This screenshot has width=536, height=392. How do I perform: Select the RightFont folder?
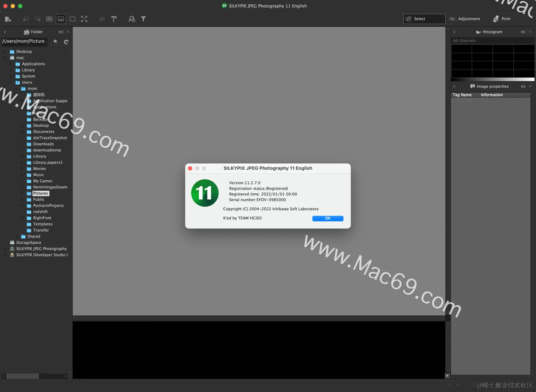(x=42, y=218)
